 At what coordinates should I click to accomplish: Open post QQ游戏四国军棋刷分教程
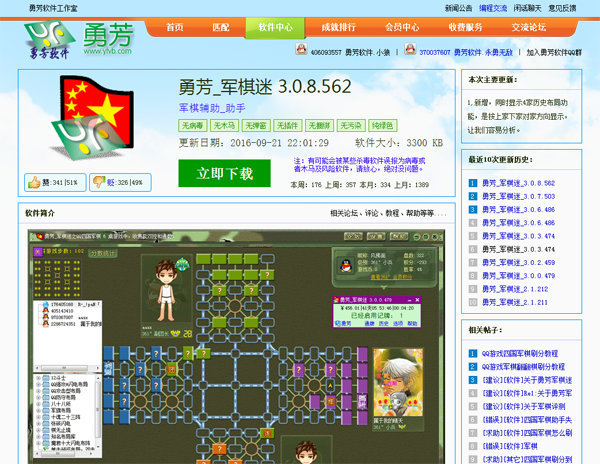click(x=520, y=353)
